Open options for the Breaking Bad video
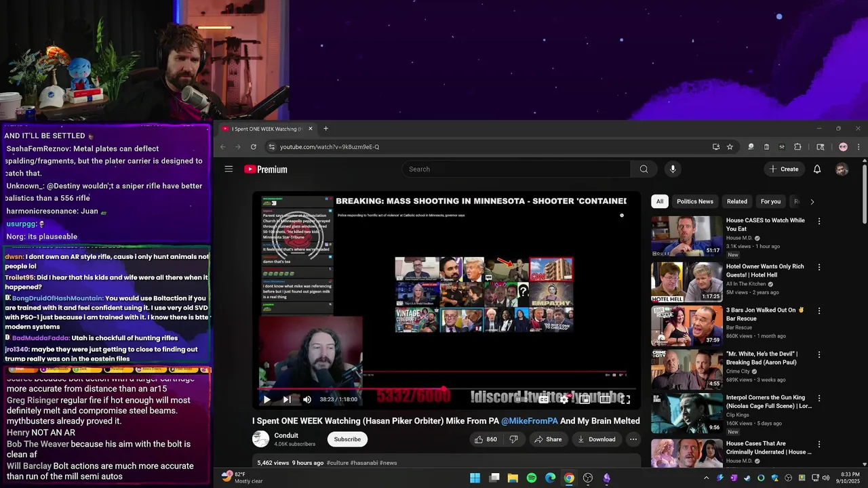The width and height of the screenshot is (868, 488). 819,354
